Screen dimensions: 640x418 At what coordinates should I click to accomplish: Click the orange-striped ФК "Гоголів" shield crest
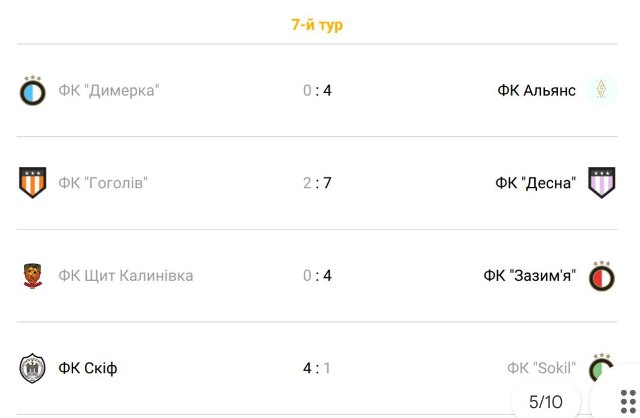click(x=33, y=182)
